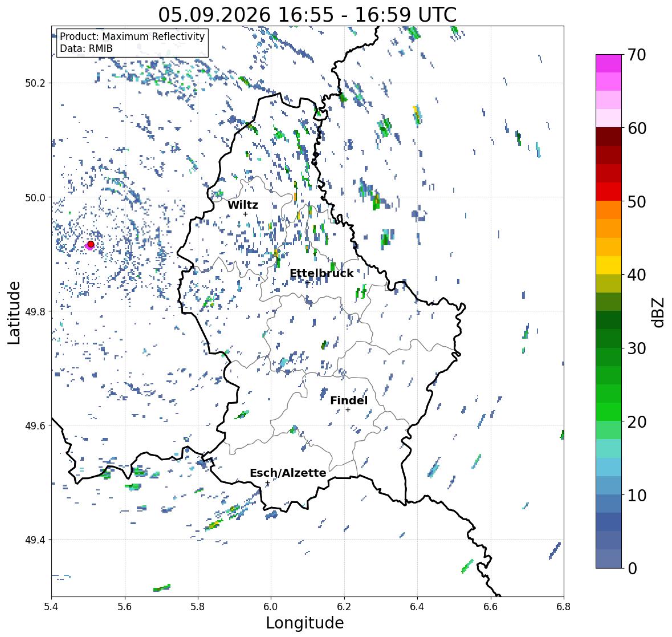
Task: Click the Findel station cross marker
Action: pyautogui.click(x=348, y=410)
